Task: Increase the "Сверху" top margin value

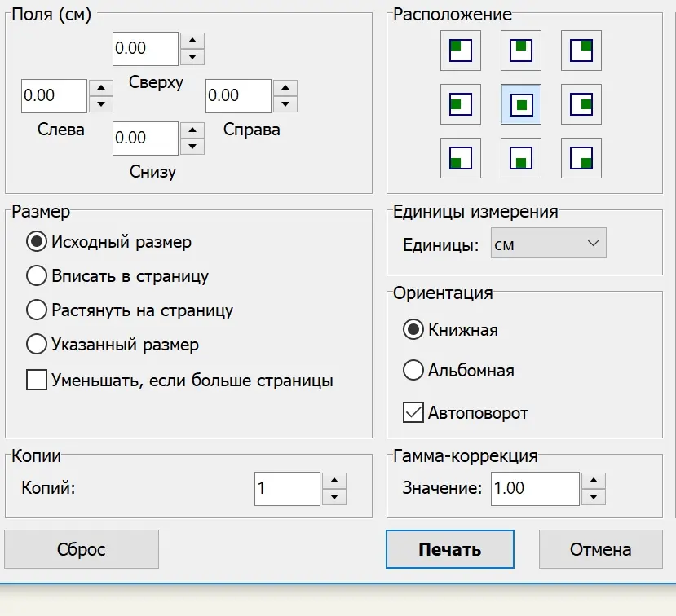Action: (x=192, y=40)
